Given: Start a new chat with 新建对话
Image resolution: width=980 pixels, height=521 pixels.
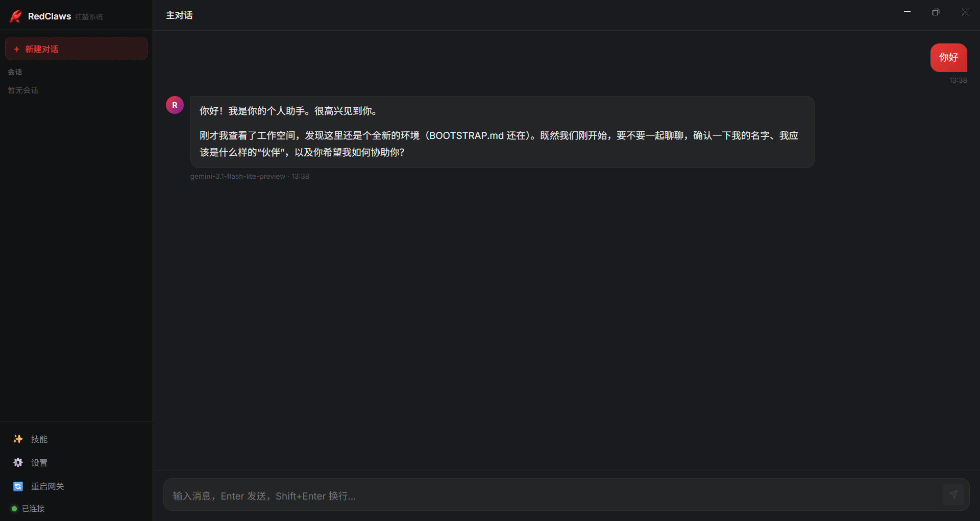Looking at the screenshot, I should (x=76, y=49).
